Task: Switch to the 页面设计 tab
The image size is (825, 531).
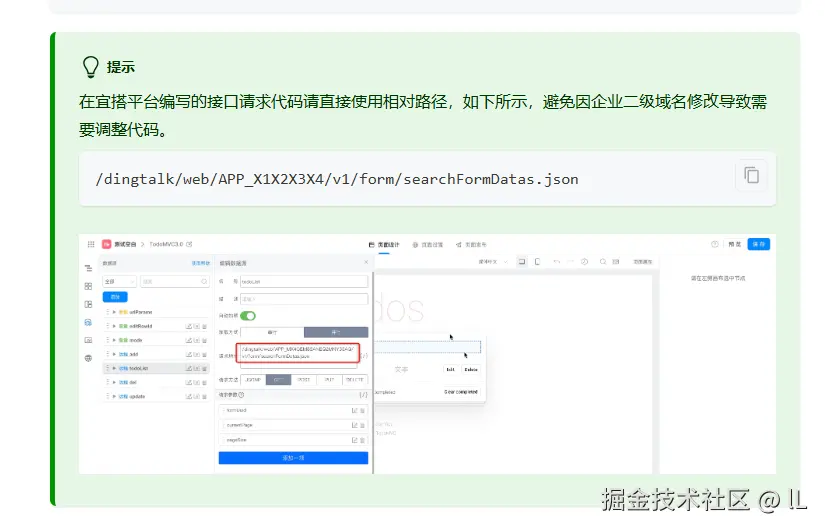Action: pos(384,245)
